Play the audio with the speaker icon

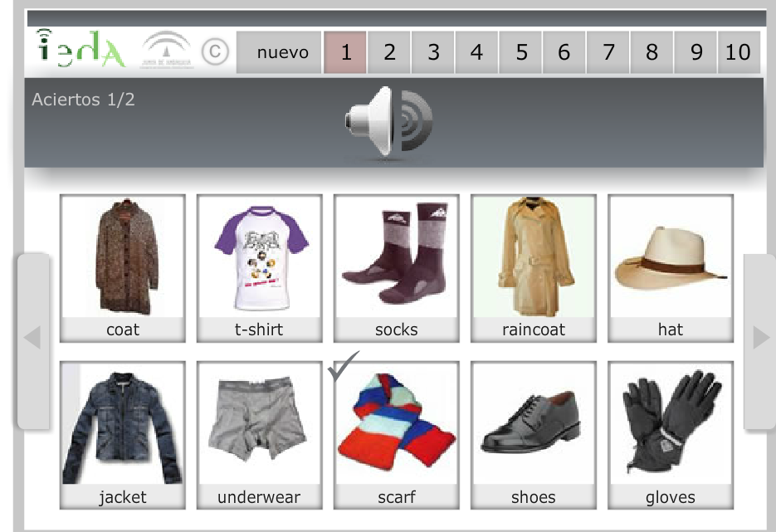click(x=388, y=121)
